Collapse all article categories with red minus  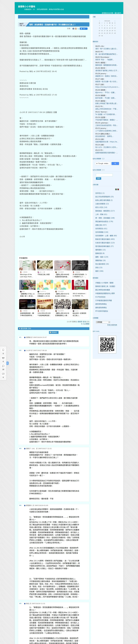coord(118,190)
